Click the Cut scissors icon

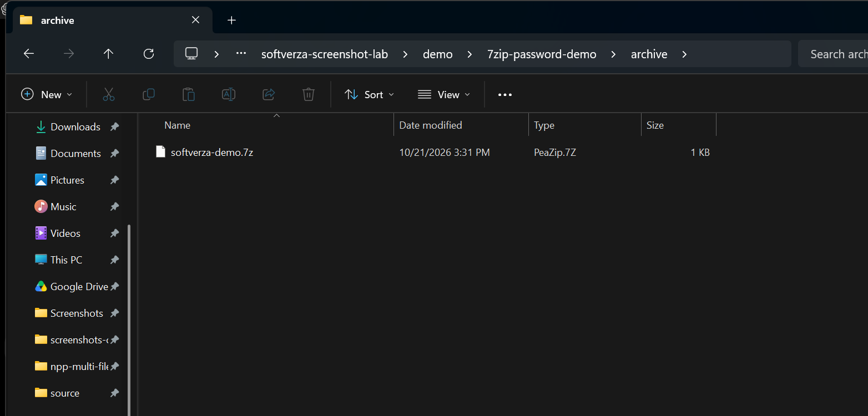[x=109, y=94]
